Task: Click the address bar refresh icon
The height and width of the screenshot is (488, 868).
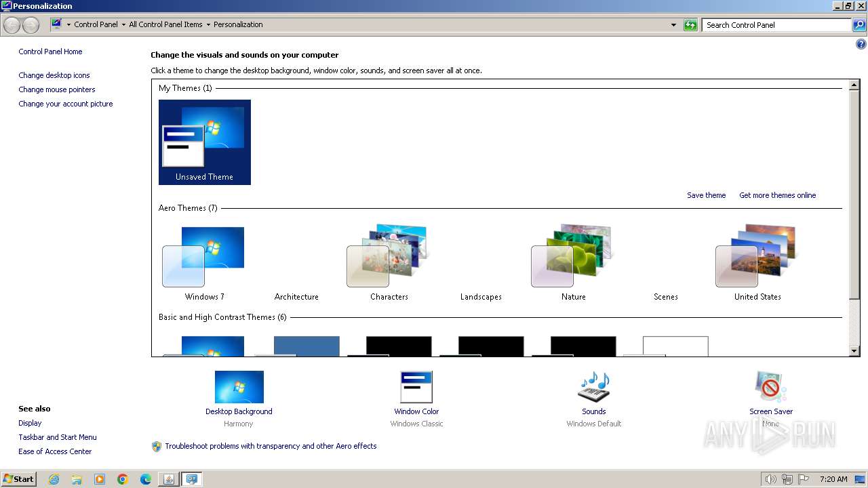Action: click(690, 25)
